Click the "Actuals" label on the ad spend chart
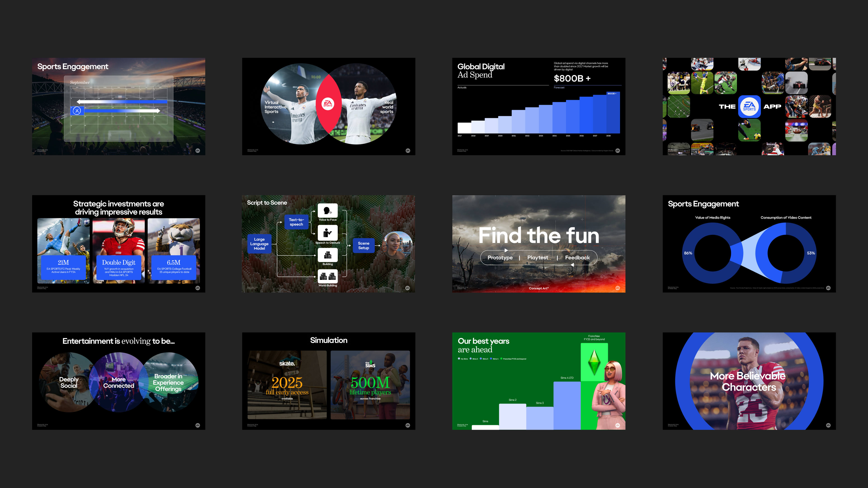This screenshot has height=488, width=868. pyautogui.click(x=462, y=88)
